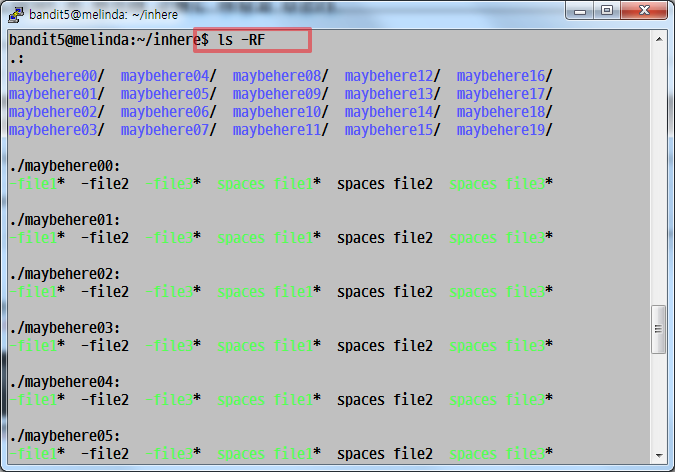
Task: Click the vertical scrollbar thumb
Action: pyautogui.click(x=659, y=329)
